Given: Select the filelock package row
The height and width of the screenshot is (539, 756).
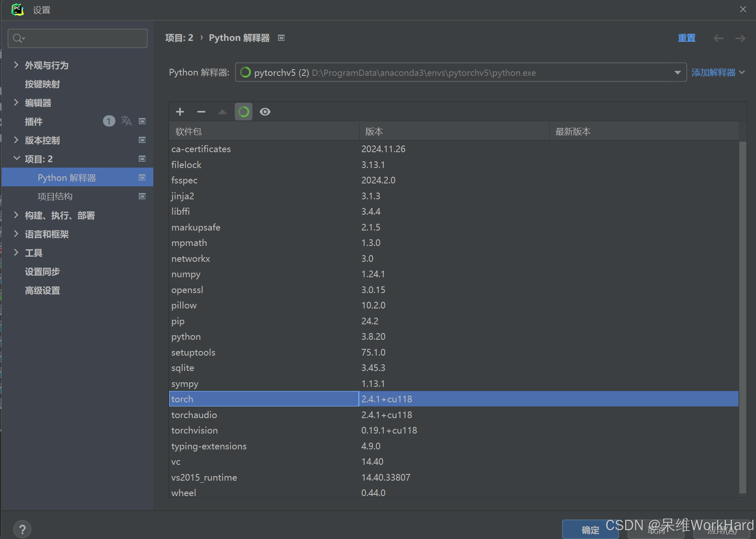Looking at the screenshot, I should 454,165.
